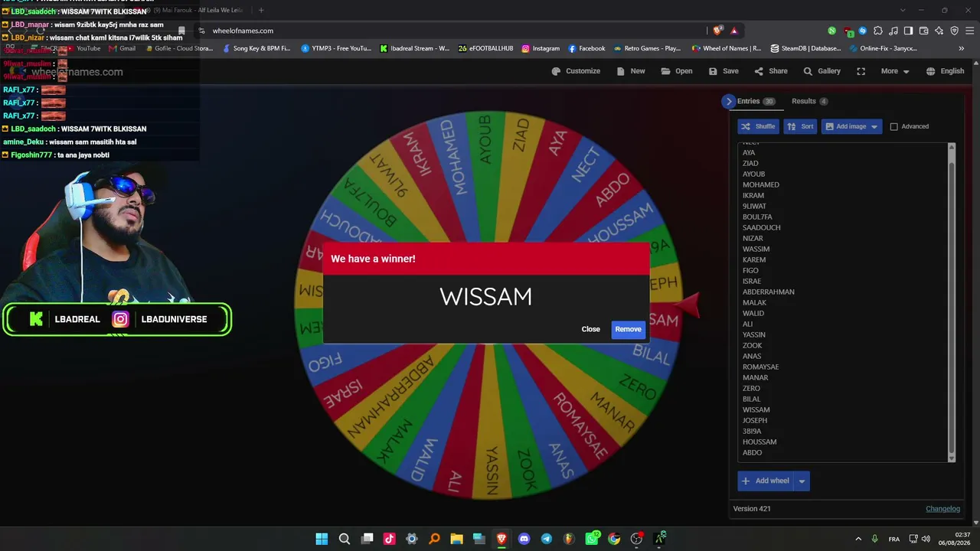Open the tab search dropdown arrow

tap(903, 10)
